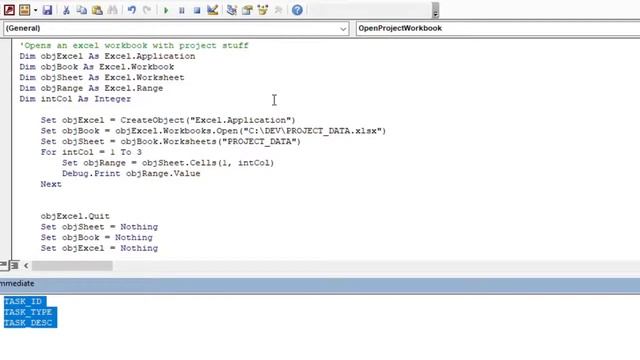Click the horizontal scrollbar thumb in code pane
640x360 pixels.
[x=72, y=266]
